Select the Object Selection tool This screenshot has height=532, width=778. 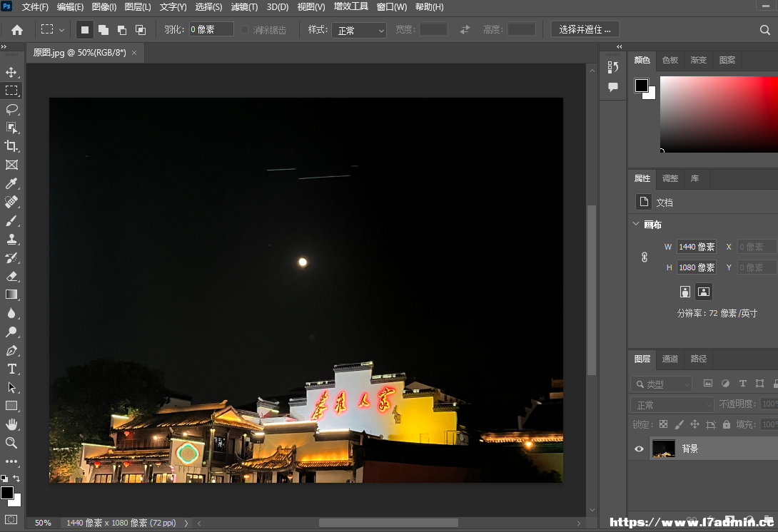(x=11, y=128)
